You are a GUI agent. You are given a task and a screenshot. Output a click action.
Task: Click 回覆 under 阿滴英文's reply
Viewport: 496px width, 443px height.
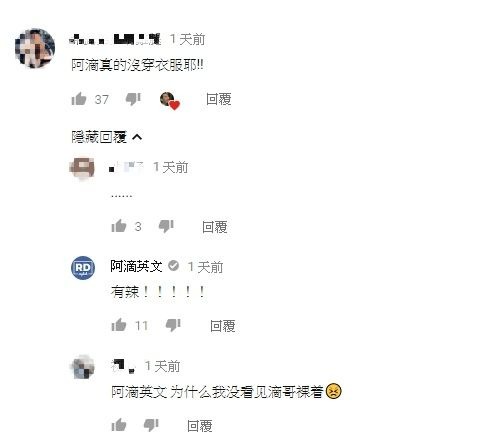pos(223,326)
